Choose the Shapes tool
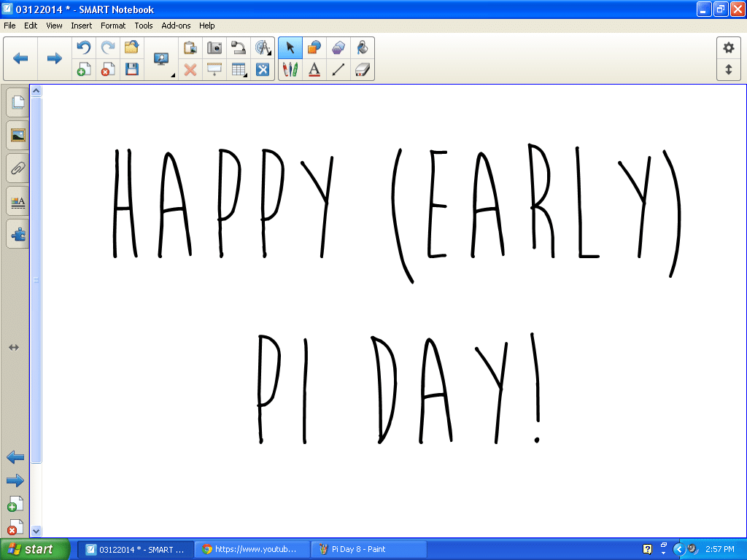 coord(314,47)
